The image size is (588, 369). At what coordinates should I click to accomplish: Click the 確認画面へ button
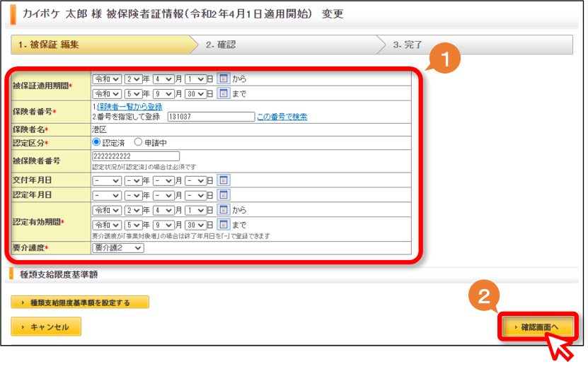point(538,327)
